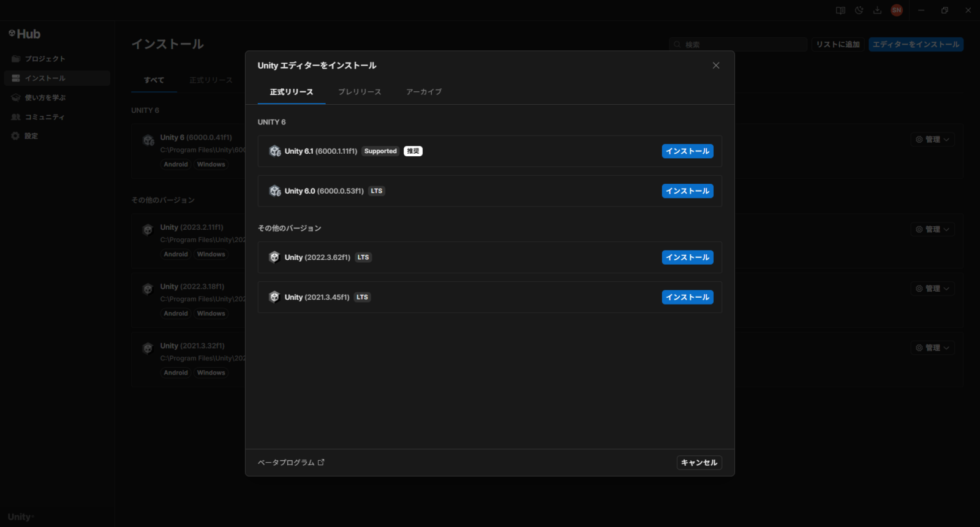This screenshot has height=527, width=980.
Task: Install Unity 2021.3.45f1 LTS
Action: 687,297
